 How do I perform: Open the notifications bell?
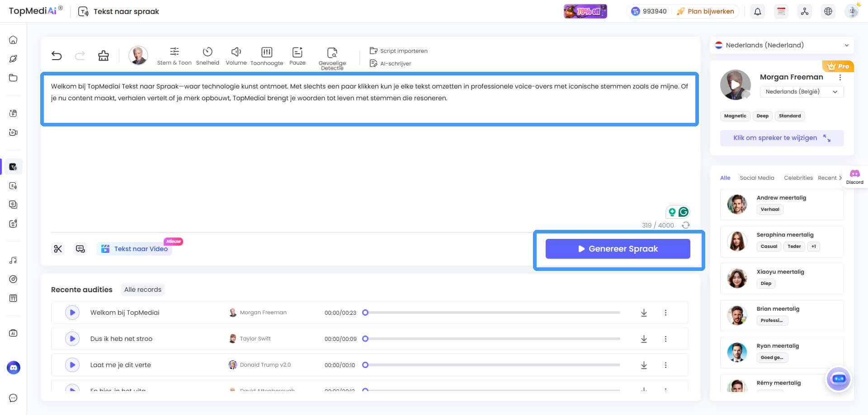coord(758,11)
